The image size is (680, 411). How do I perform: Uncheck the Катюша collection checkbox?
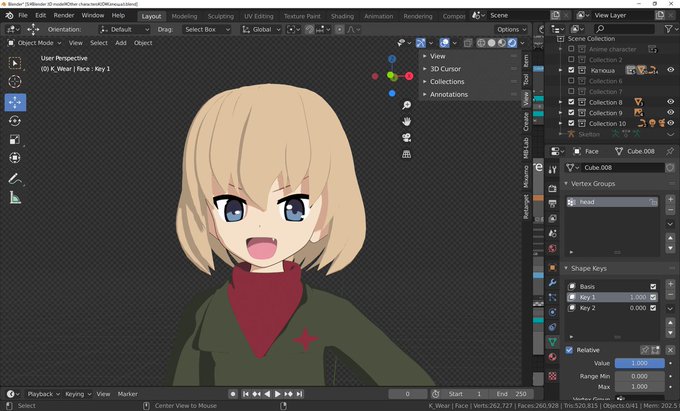pos(571,70)
